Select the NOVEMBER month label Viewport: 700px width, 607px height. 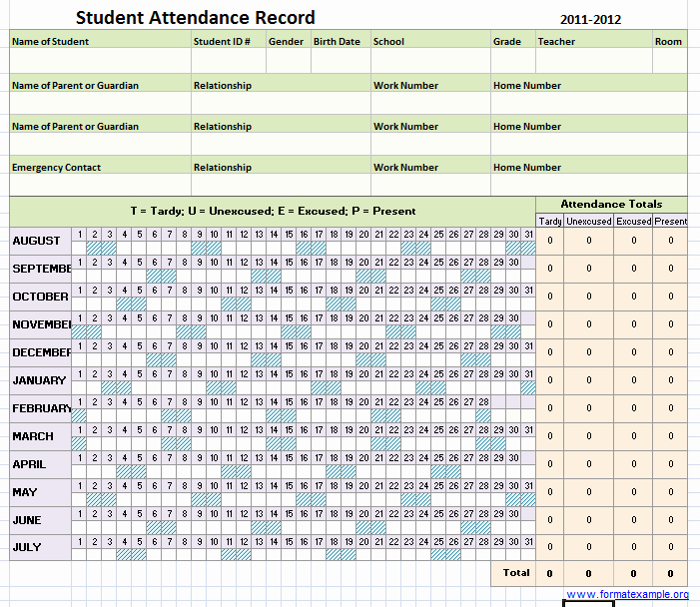click(40, 324)
